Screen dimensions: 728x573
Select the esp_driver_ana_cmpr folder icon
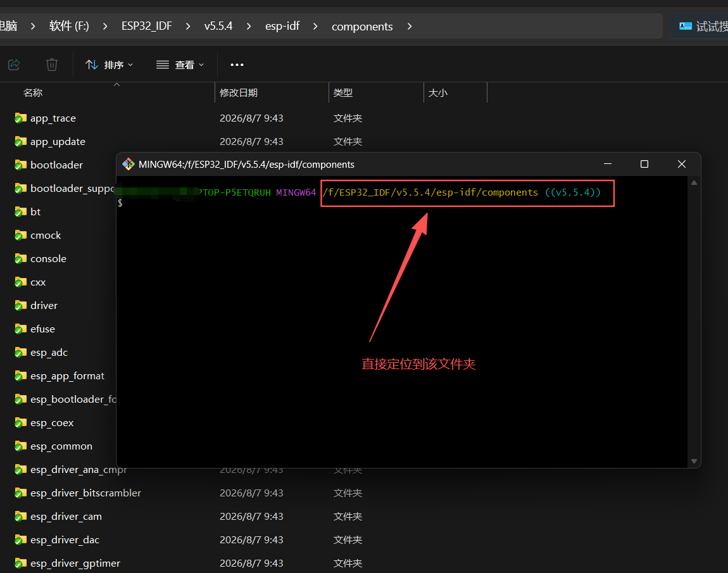tap(20, 469)
